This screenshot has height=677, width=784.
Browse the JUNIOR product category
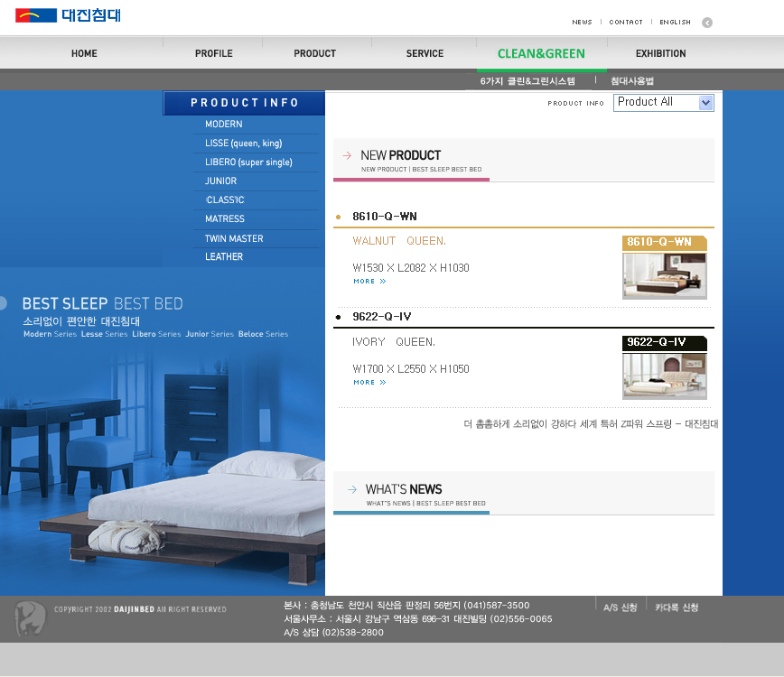click(220, 181)
